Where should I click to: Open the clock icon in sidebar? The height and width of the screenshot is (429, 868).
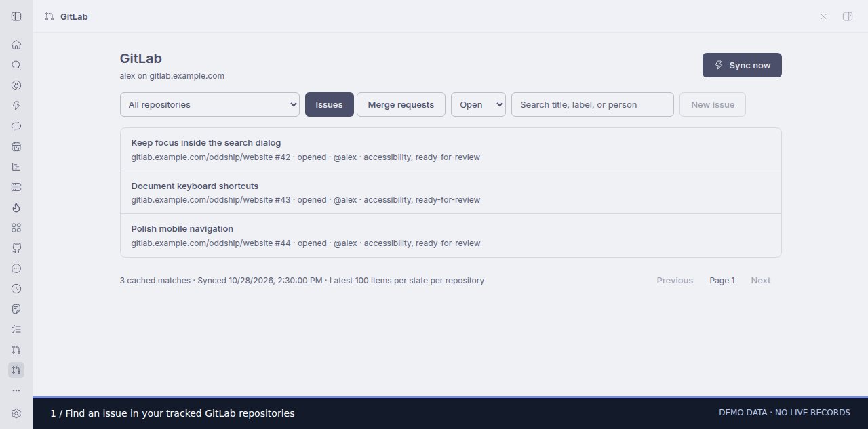click(x=16, y=289)
